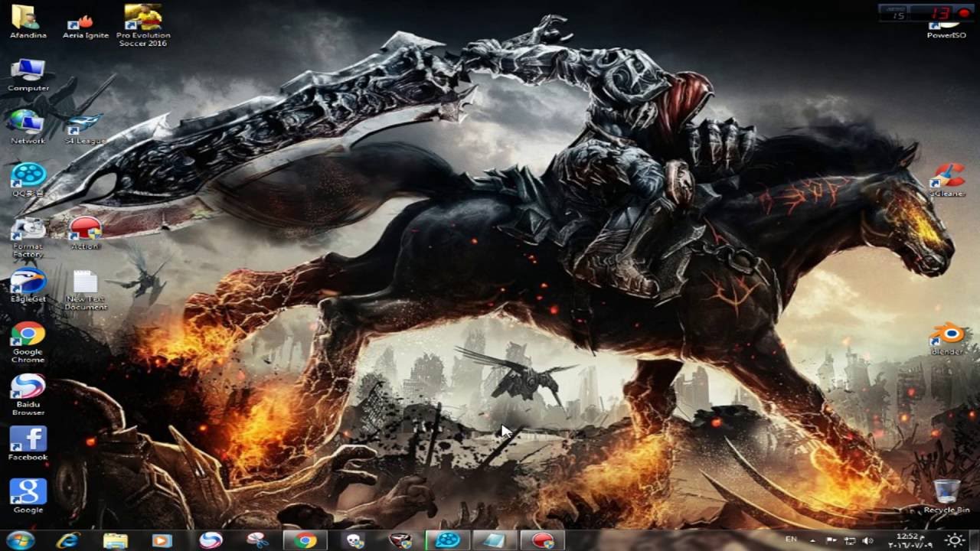Click the EN language indicator

[791, 540]
